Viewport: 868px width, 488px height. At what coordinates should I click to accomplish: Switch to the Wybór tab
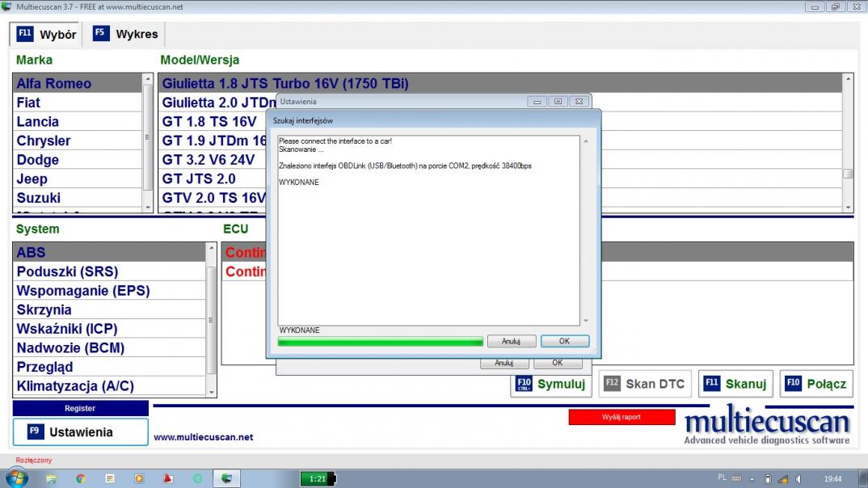[46, 34]
